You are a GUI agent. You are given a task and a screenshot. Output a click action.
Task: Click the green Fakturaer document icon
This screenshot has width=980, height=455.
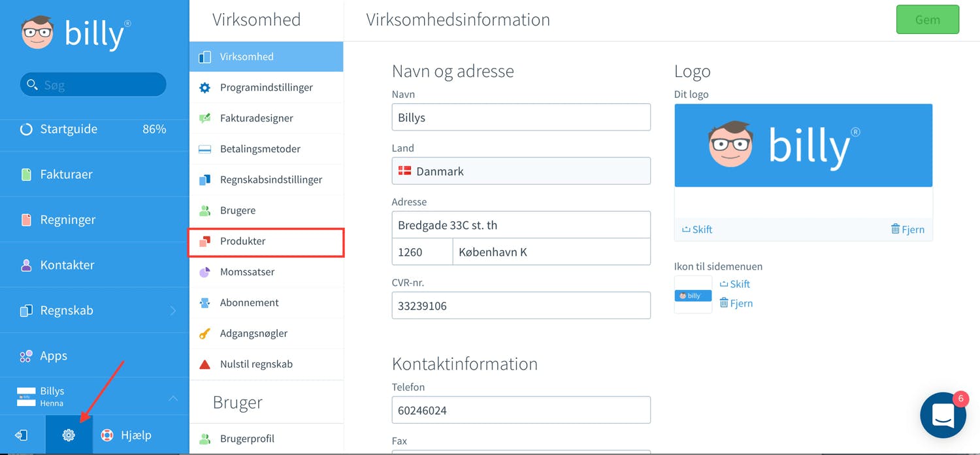pos(26,174)
